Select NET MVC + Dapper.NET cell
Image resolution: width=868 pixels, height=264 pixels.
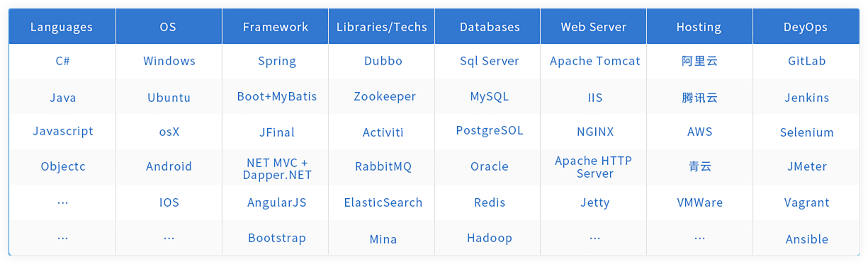[x=277, y=168]
